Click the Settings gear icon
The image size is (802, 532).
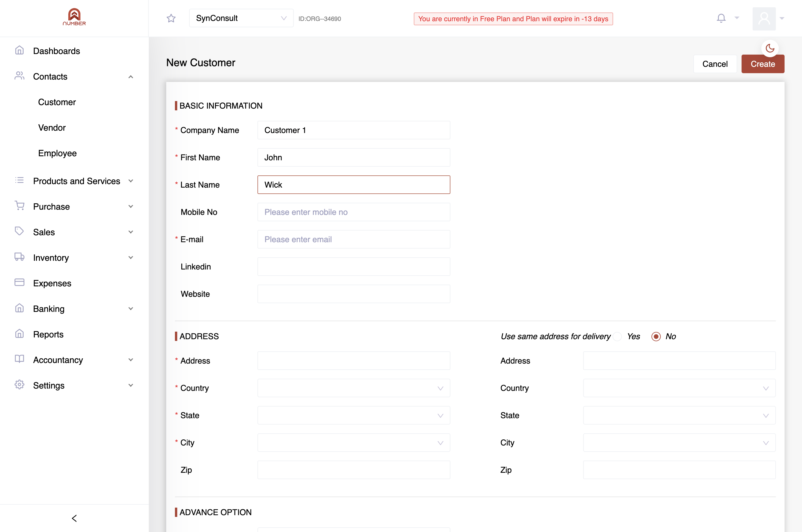19,385
